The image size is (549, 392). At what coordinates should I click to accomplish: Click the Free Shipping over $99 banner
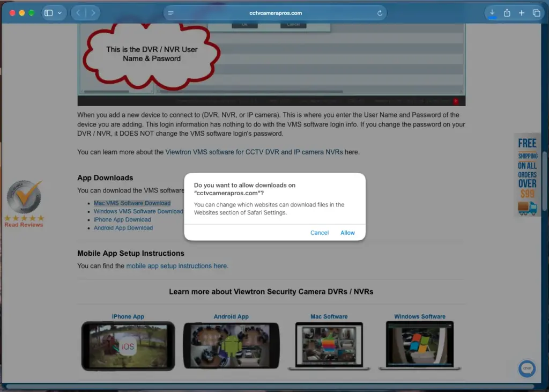pos(528,175)
